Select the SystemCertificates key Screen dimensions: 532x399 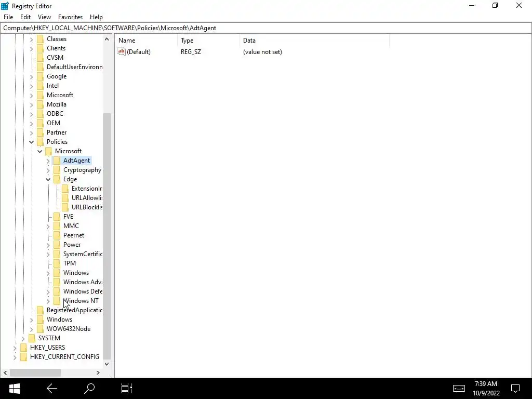click(83, 254)
